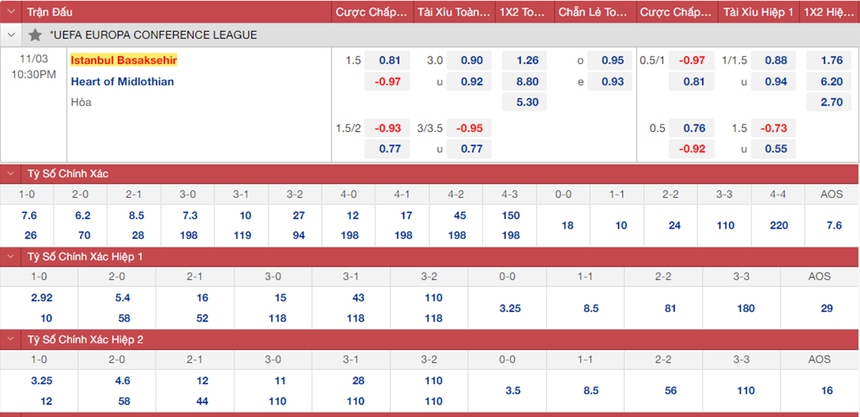Select the Cược Chấp column header

tap(371, 12)
